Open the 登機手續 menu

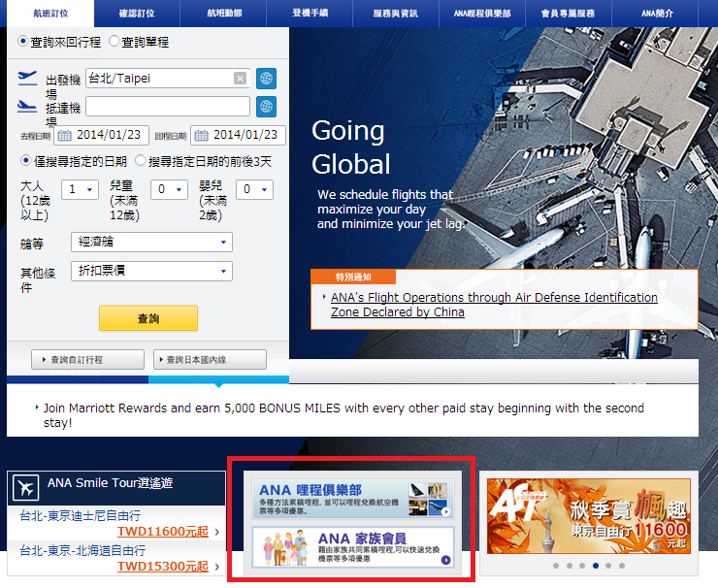click(310, 14)
